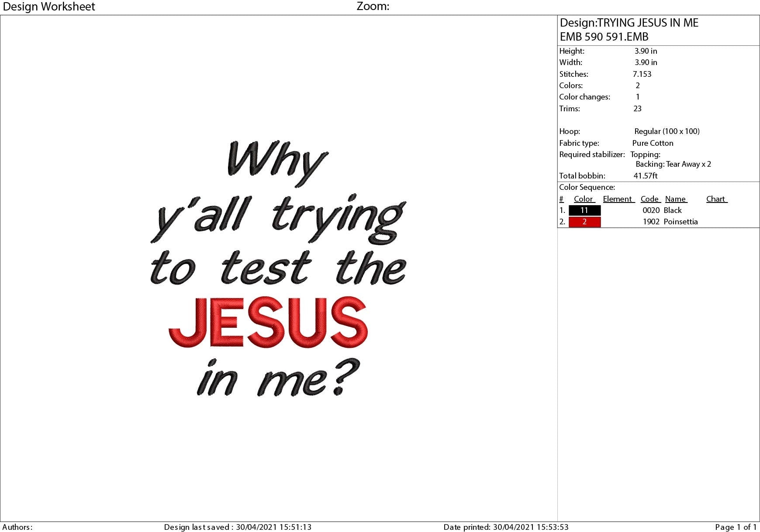Click the black color swatch numbered 11

[584, 210]
